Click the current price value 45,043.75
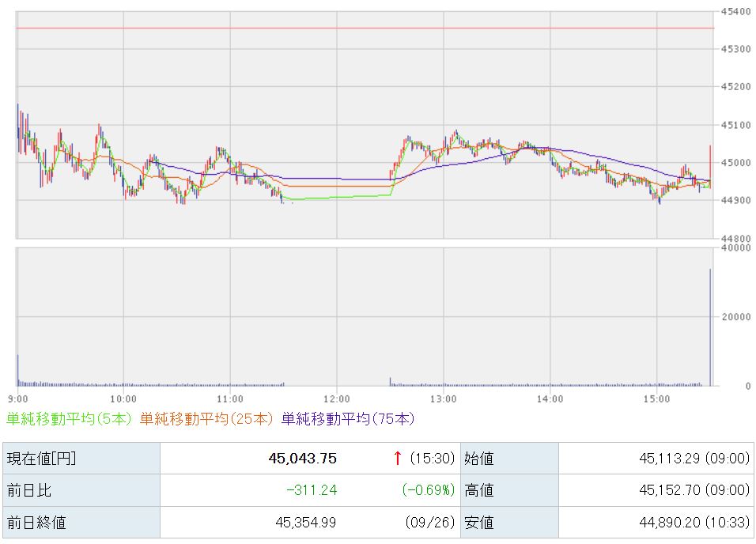 [302, 459]
